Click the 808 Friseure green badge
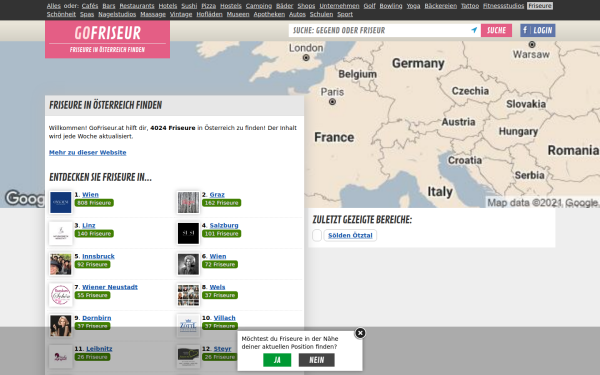Viewport: 600px width, 375px height. point(94,203)
